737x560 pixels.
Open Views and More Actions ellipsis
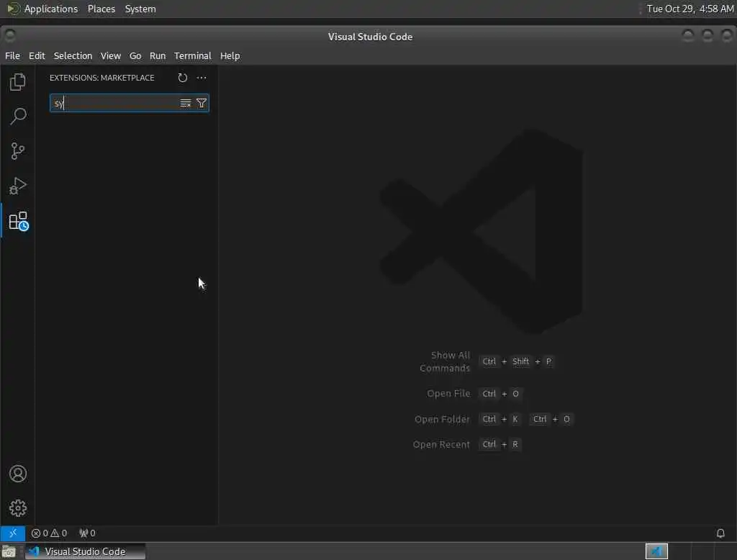tap(202, 78)
